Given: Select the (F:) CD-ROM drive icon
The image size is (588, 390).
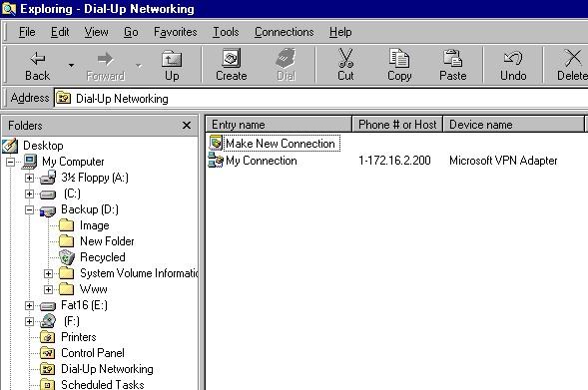Looking at the screenshot, I should pos(48,321).
